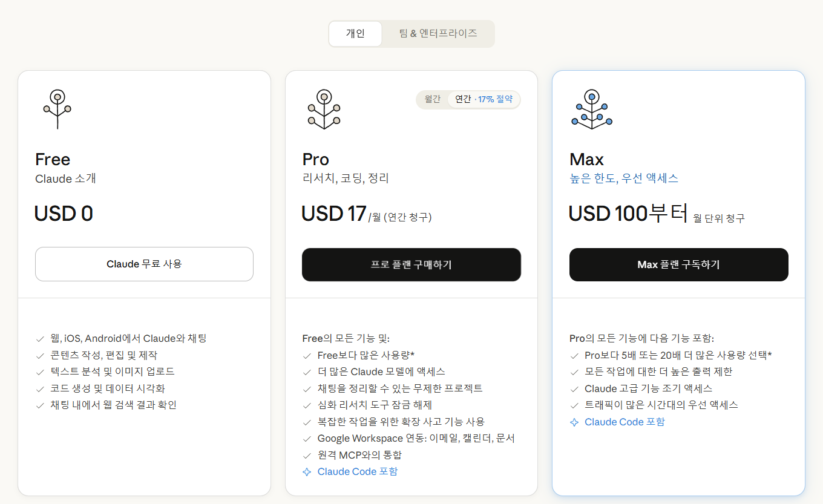Click Pro보다 5배 또는 20배 더 많은 사용량 선택
Image resolution: width=823 pixels, height=504 pixels.
point(678,356)
